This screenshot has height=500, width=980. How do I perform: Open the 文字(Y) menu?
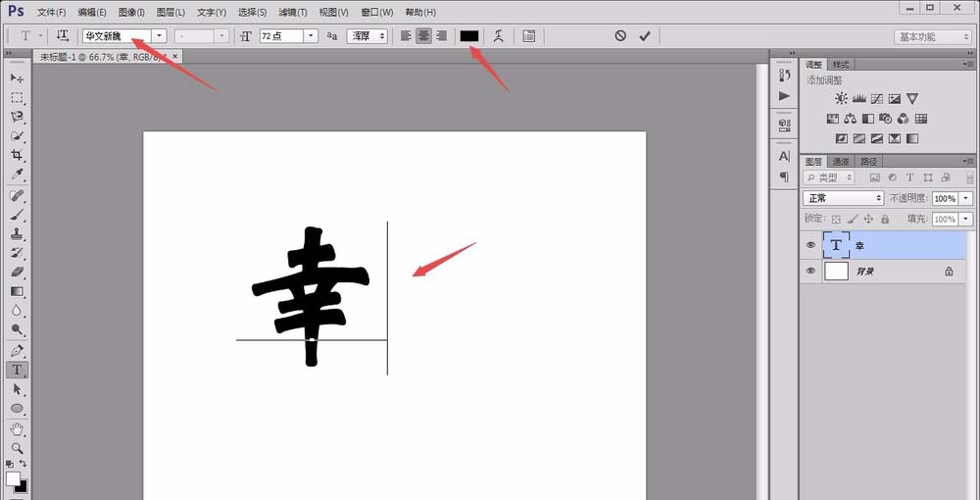pos(212,13)
